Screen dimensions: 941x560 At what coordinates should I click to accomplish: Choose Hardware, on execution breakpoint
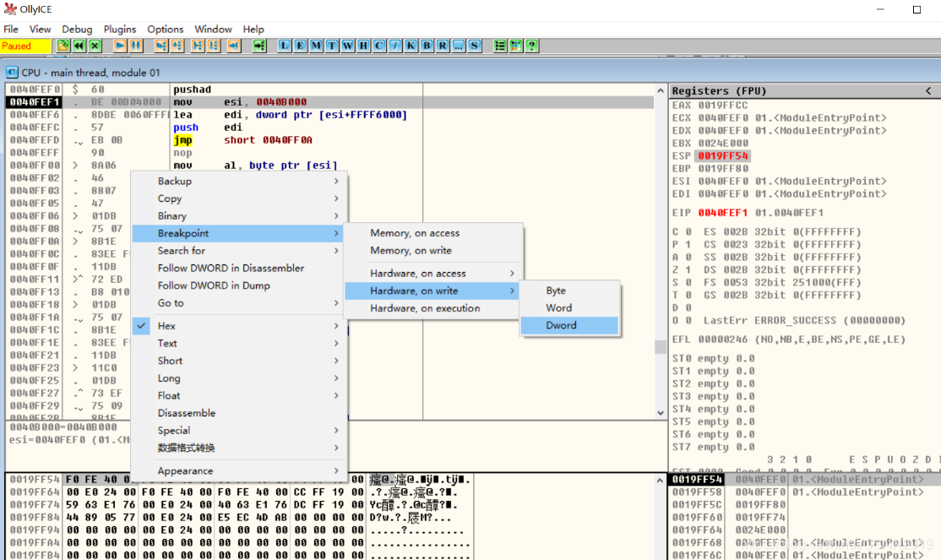(432, 308)
